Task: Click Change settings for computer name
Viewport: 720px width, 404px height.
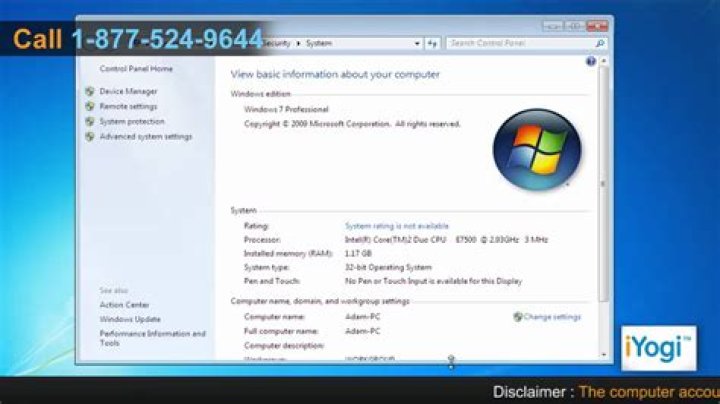Action: tap(552, 317)
